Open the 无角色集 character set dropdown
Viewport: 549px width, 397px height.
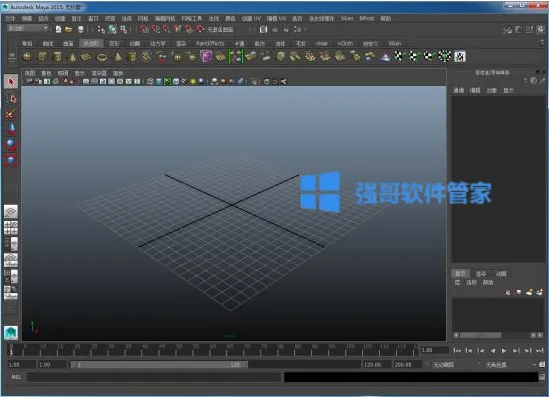[x=496, y=365]
